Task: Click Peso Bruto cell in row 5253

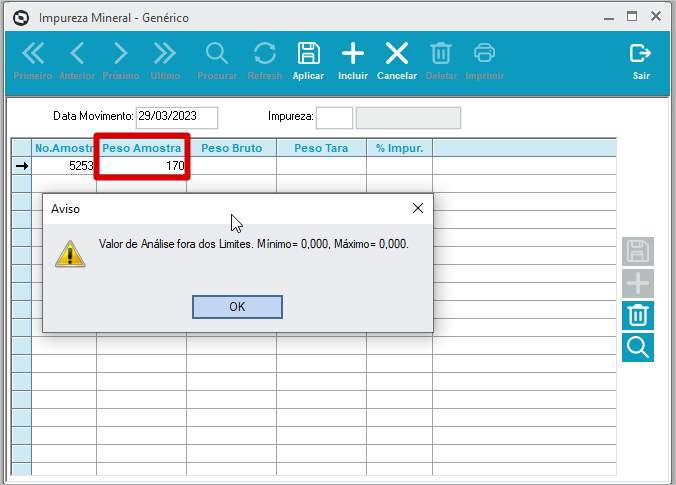Action: pyautogui.click(x=232, y=166)
